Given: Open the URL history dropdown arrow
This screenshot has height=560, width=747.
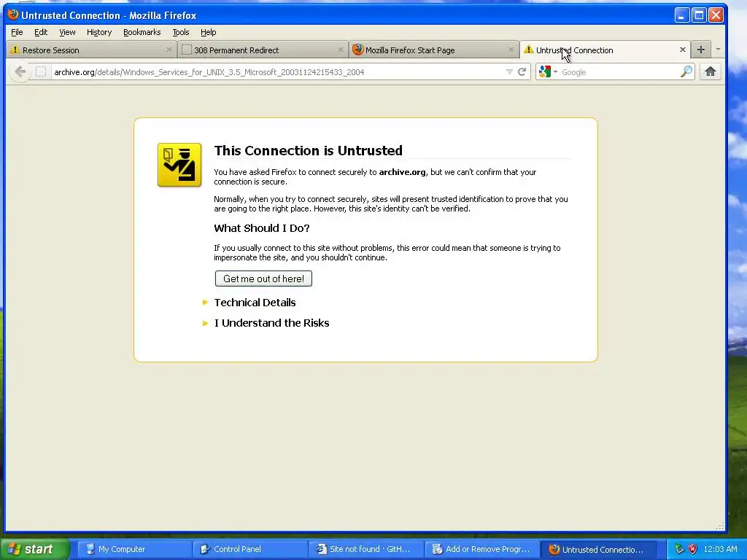Looking at the screenshot, I should pos(509,72).
